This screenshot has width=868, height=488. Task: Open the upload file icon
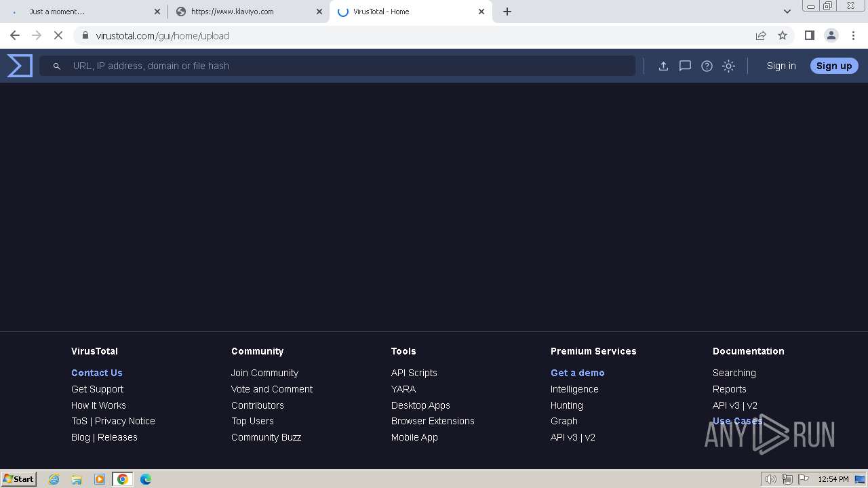point(663,66)
